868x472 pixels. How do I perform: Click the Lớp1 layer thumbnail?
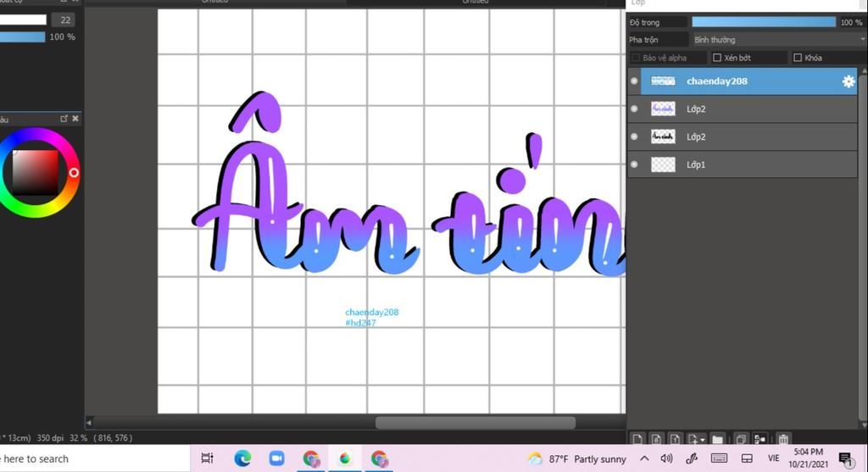(x=663, y=164)
